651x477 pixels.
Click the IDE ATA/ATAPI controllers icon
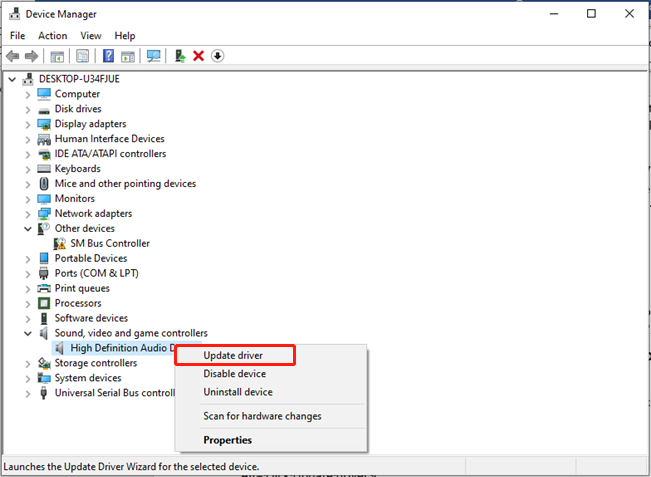click(44, 154)
